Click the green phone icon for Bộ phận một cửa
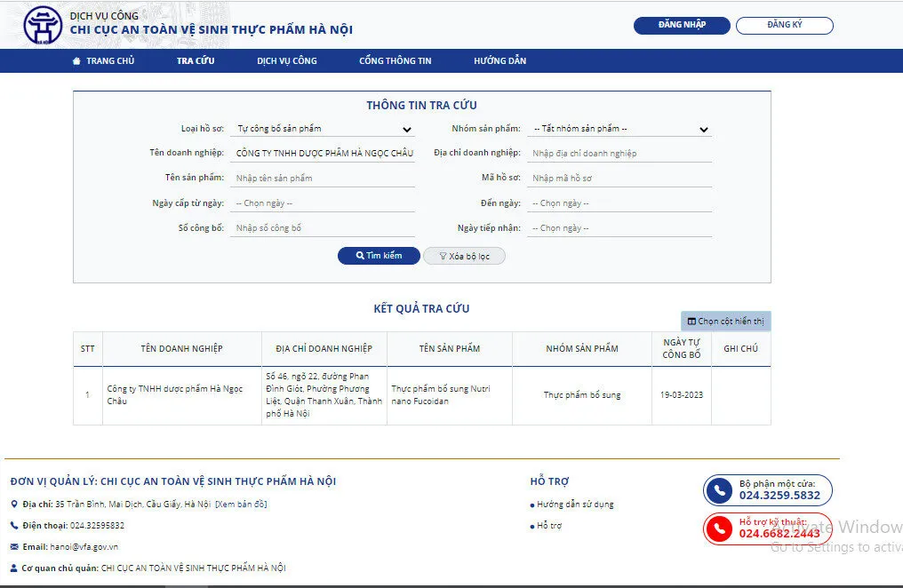This screenshot has width=903, height=588. (x=719, y=490)
